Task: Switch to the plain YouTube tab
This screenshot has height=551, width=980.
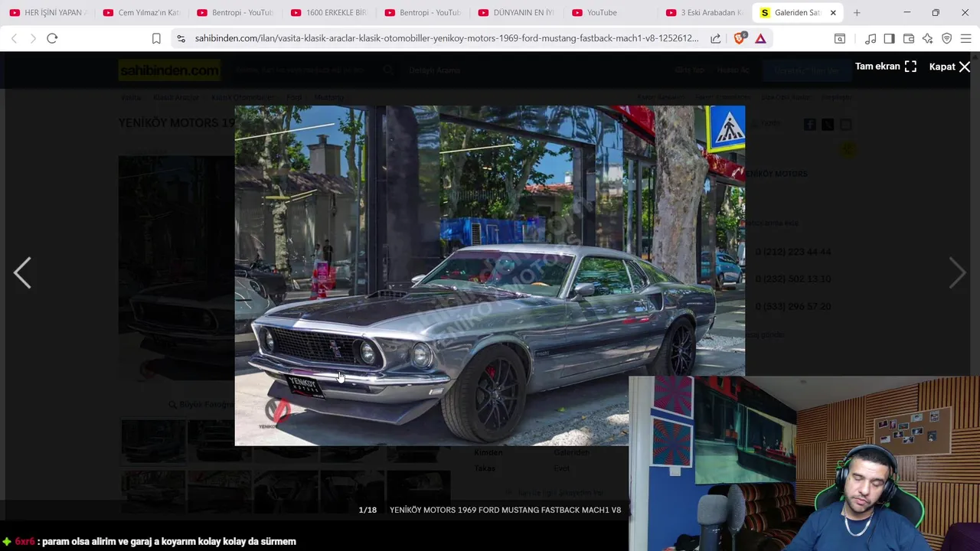Action: (x=612, y=12)
